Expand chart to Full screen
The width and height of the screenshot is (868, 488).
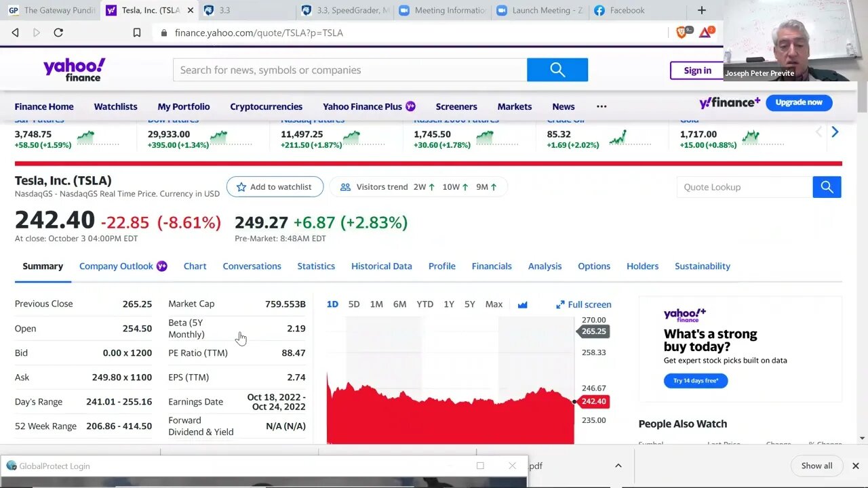[x=584, y=304]
